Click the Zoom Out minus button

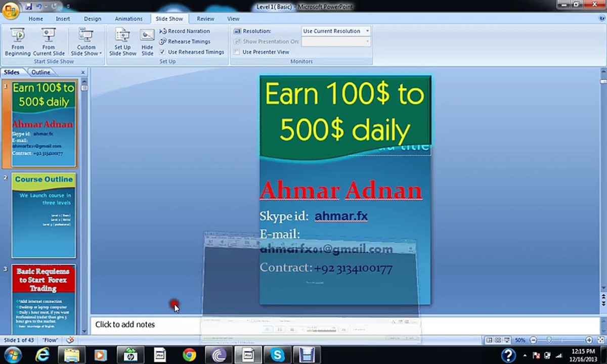[534, 340]
